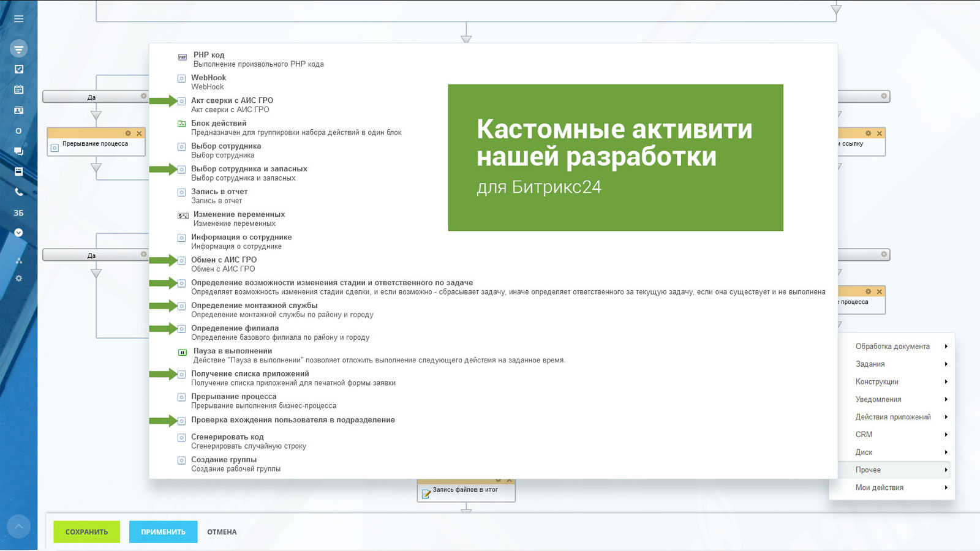Image resolution: width=980 pixels, height=551 pixels.
Task: Open gear settings of "Прерывание процесса" block
Action: [x=128, y=133]
